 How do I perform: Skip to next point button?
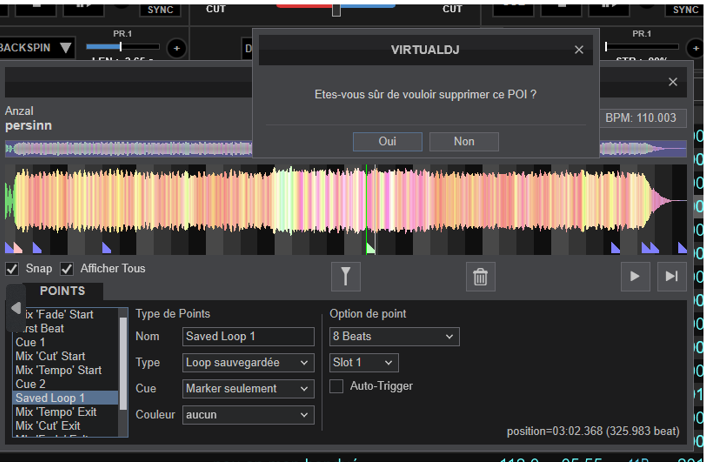672,276
